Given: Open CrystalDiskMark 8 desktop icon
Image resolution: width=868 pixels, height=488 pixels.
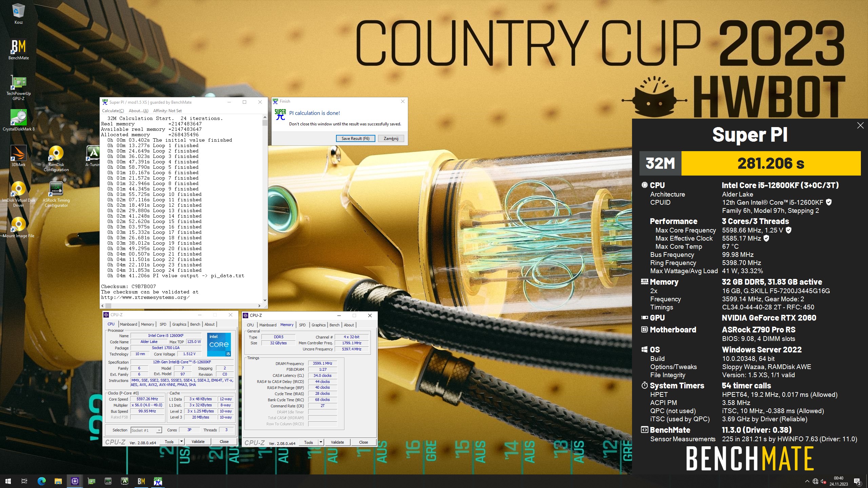Looking at the screenshot, I should point(18,120).
